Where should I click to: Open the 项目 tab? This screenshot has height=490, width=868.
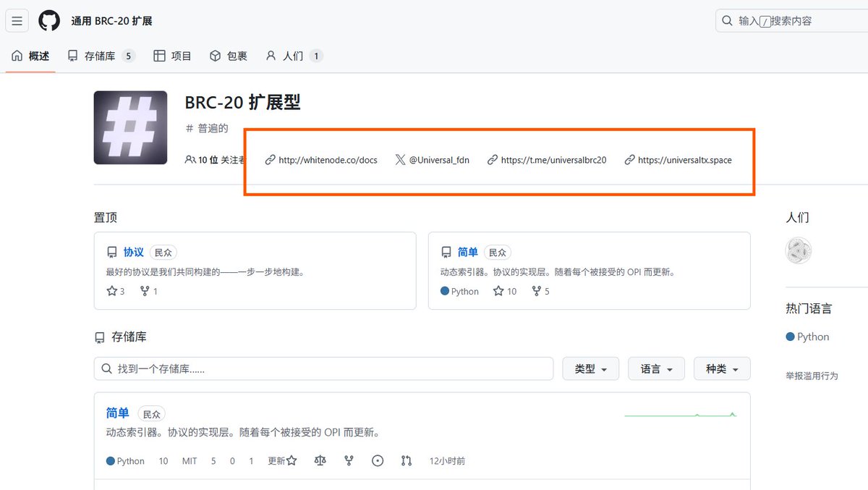[x=172, y=56]
